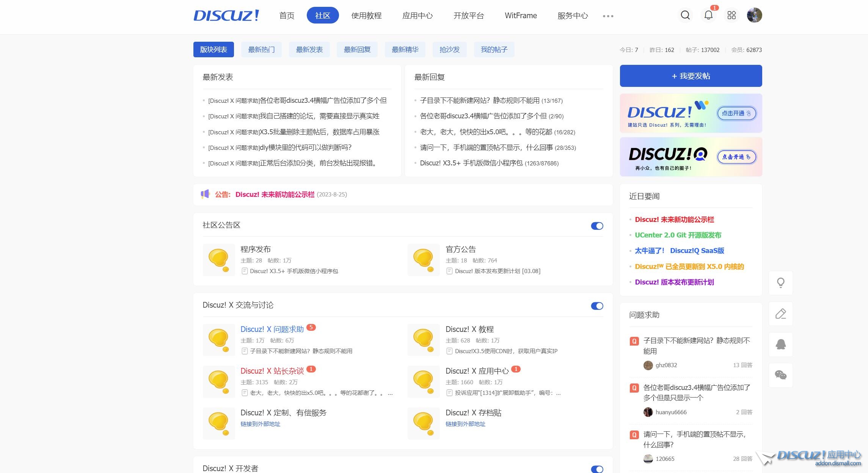Select the 版块列表 tab
This screenshot has width=868, height=473.
coord(213,50)
